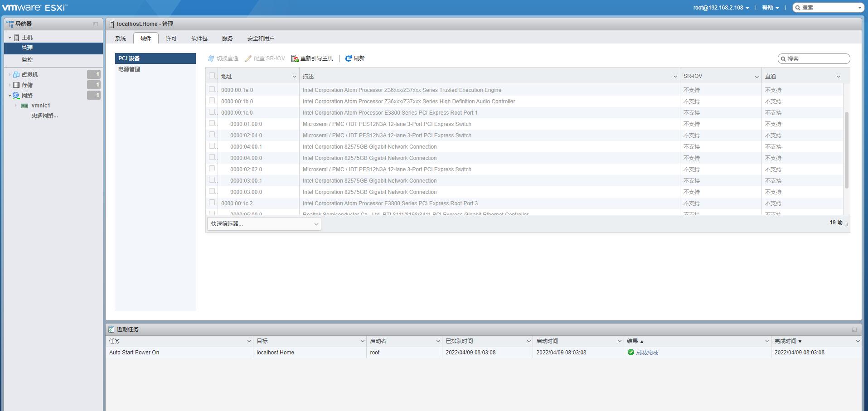Select PCI Devices in the hardware side menu

(x=155, y=58)
